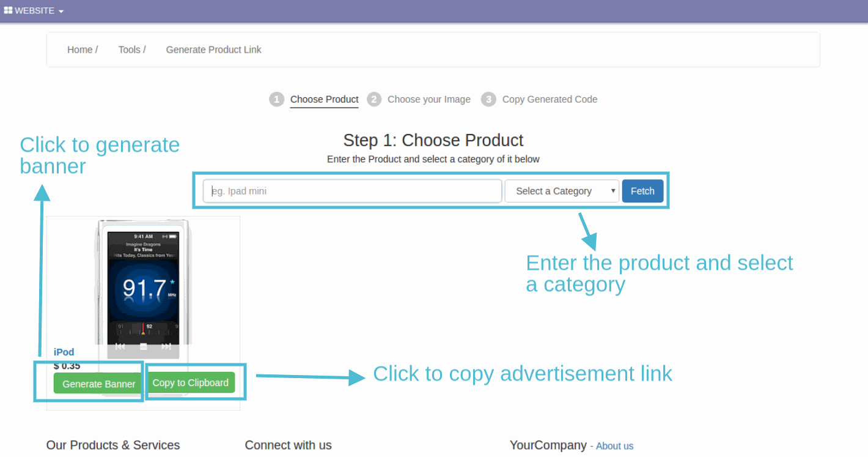Click the Fetch button
The image size is (868, 457).
click(x=642, y=191)
